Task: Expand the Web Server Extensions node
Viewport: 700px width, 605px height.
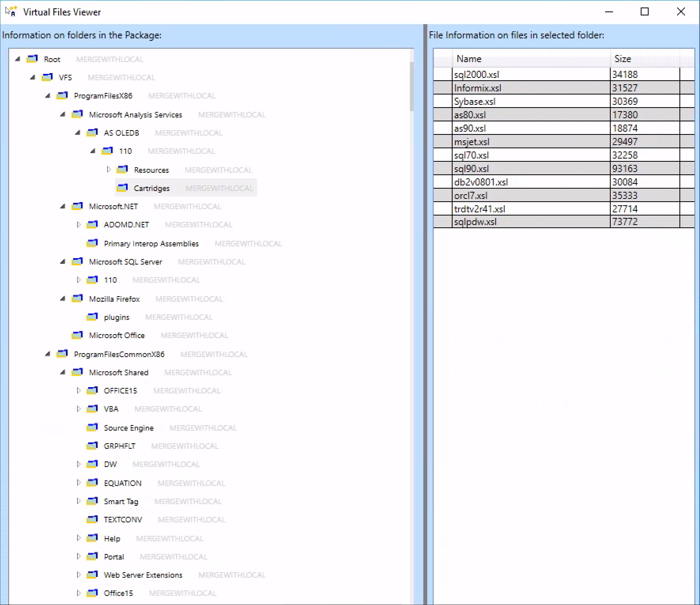Action: point(79,575)
